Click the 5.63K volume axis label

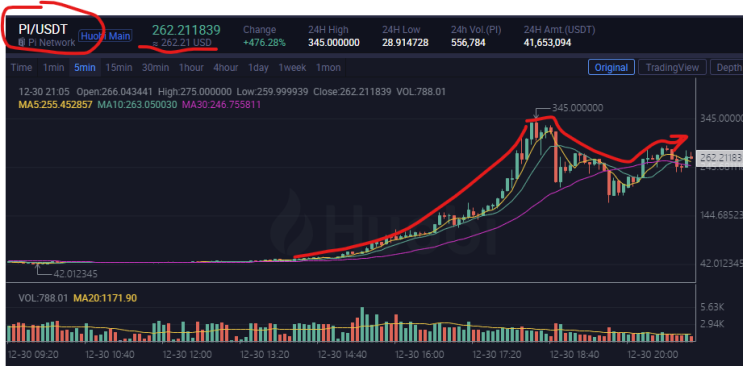coord(712,306)
